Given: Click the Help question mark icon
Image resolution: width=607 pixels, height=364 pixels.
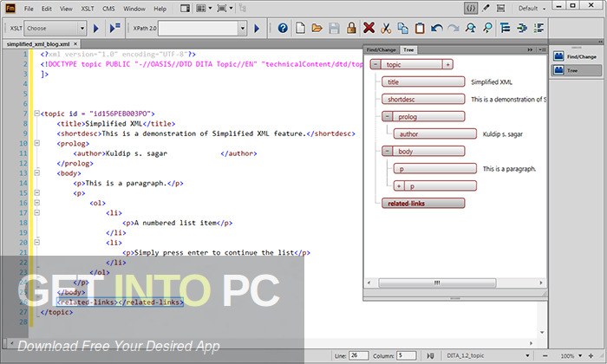Looking at the screenshot, I should tap(283, 28).
